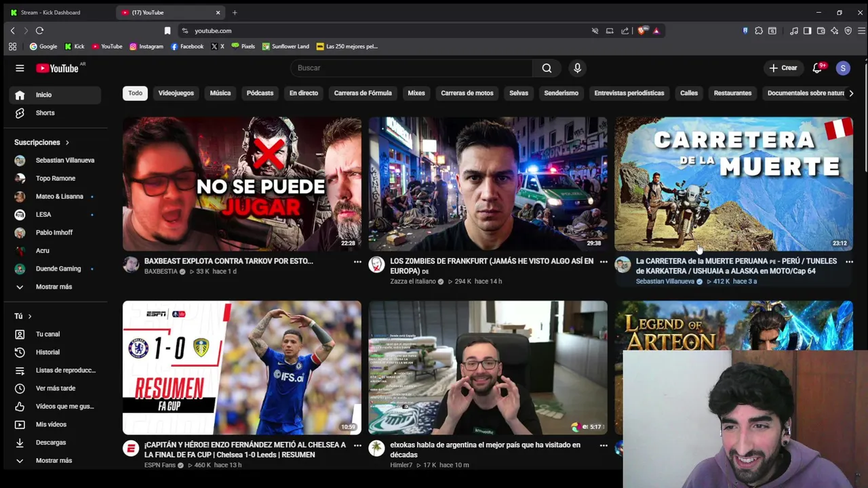The width and height of the screenshot is (868, 488).
Task: Open Shorts in the sidebar
Action: [54, 113]
